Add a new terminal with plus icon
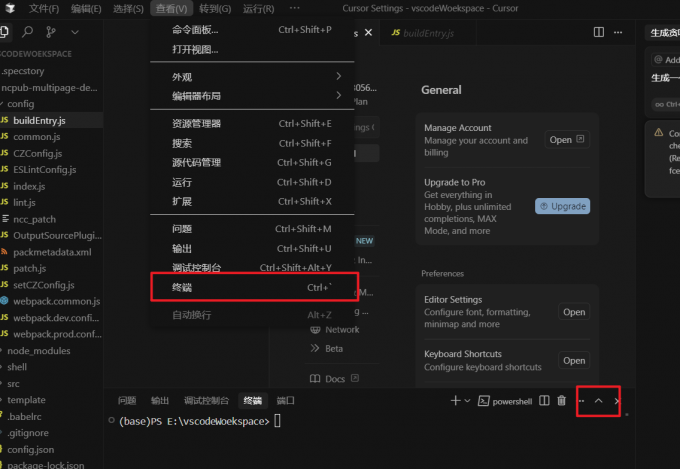680x469 pixels. point(456,401)
